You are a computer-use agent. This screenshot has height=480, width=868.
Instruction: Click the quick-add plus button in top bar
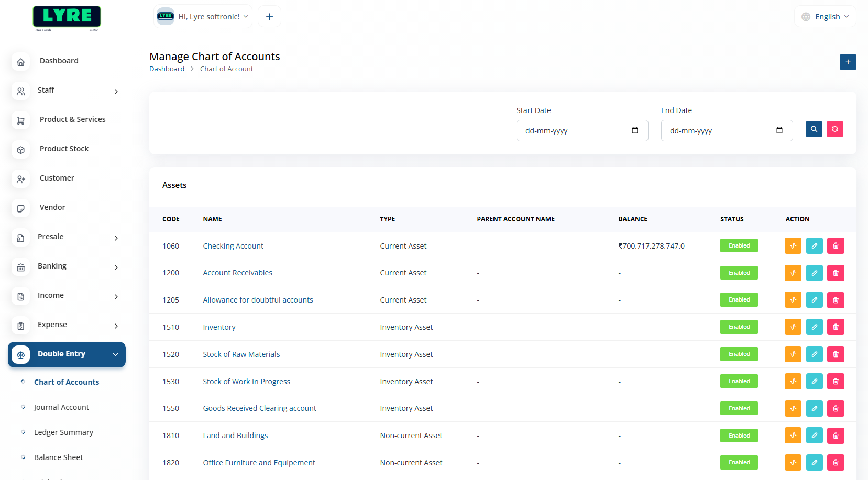(x=269, y=17)
